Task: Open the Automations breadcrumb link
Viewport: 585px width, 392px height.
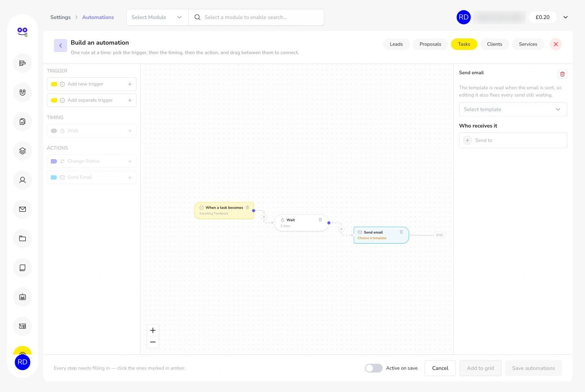Action: 98,17
